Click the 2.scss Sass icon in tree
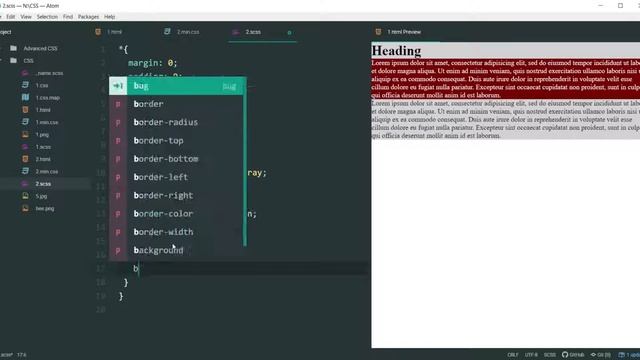 (x=25, y=184)
